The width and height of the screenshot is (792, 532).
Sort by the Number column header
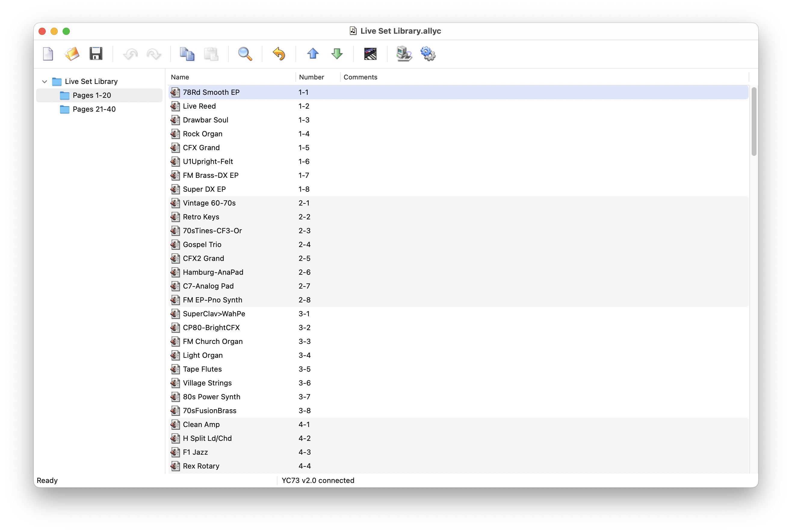click(x=311, y=77)
